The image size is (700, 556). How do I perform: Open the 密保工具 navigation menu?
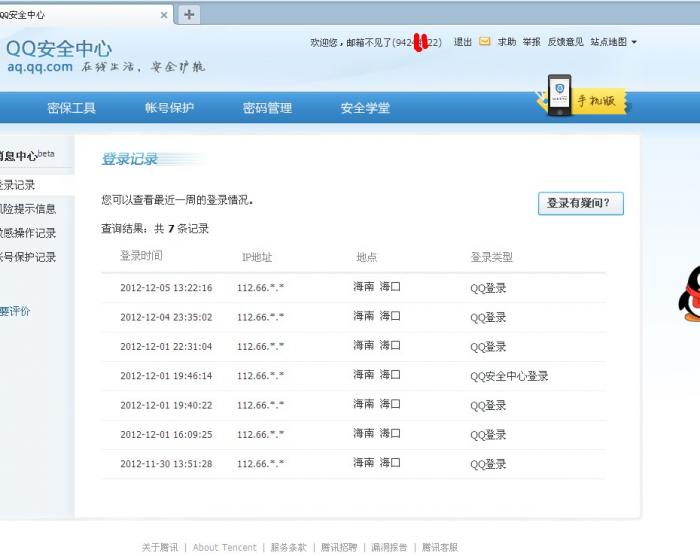pos(71,108)
